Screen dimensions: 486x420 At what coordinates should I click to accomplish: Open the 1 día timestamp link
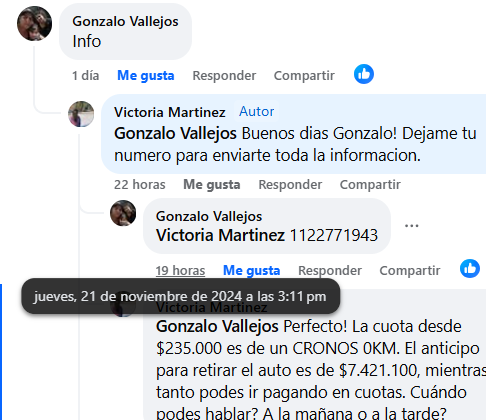(x=86, y=76)
